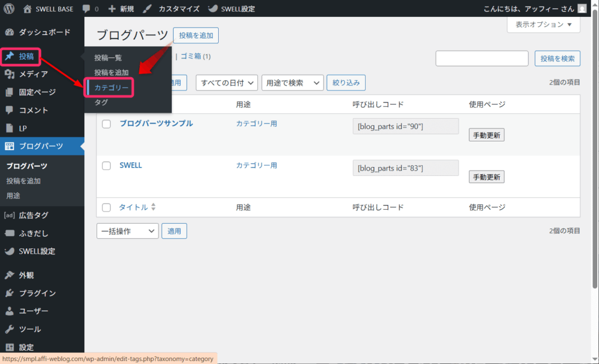The height and width of the screenshot is (364, 599).
Task: Click the 投稿を追加 button beside page title
Action: pyautogui.click(x=196, y=36)
